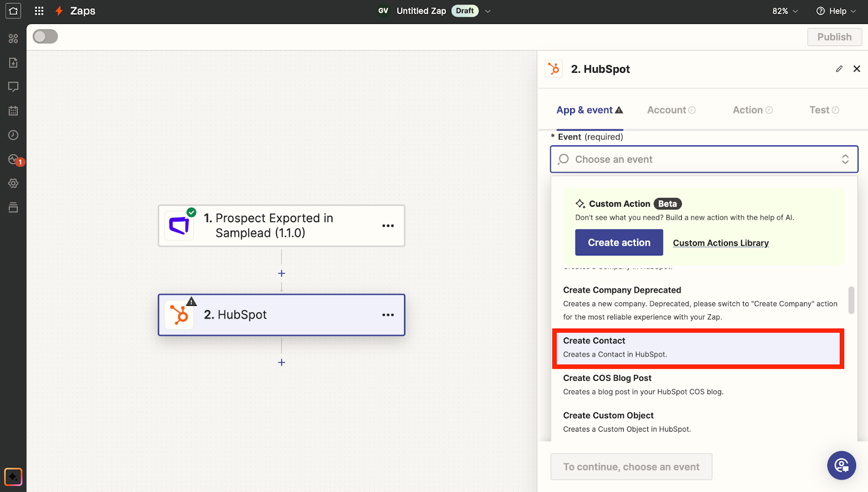Select the 2. HubSpot step card
This screenshot has height=492, width=868.
(282, 315)
